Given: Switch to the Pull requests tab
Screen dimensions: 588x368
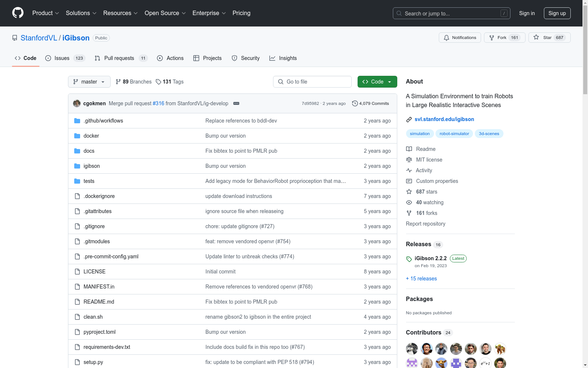Looking at the screenshot, I should 121,58.
